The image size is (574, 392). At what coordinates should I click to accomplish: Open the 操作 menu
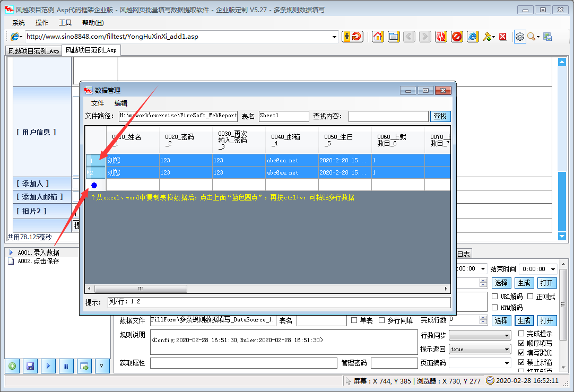pos(42,23)
